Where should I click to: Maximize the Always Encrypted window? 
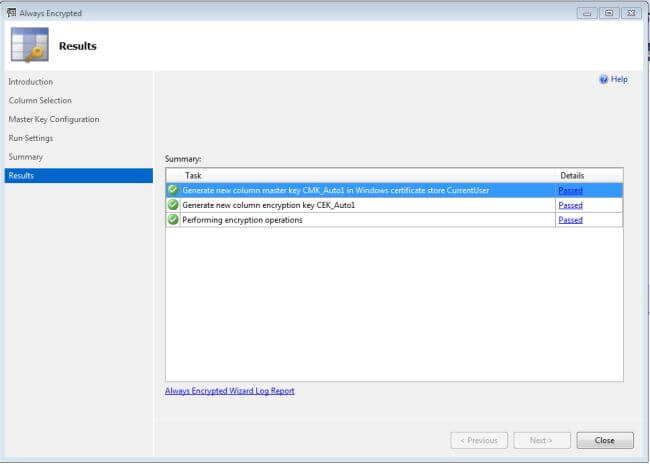609,13
